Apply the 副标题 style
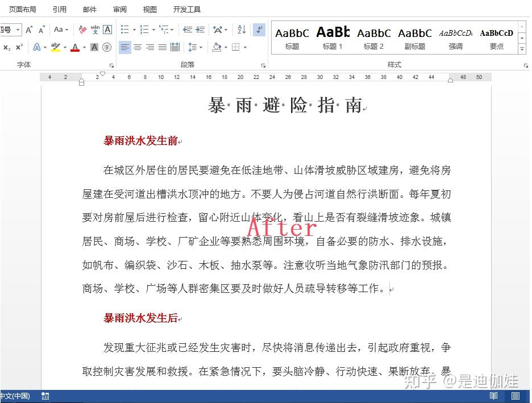 point(414,38)
